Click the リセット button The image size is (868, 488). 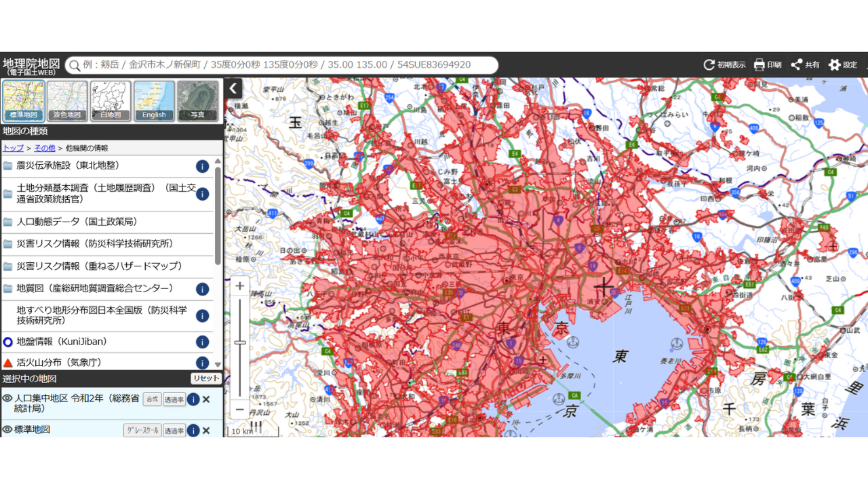coord(205,379)
